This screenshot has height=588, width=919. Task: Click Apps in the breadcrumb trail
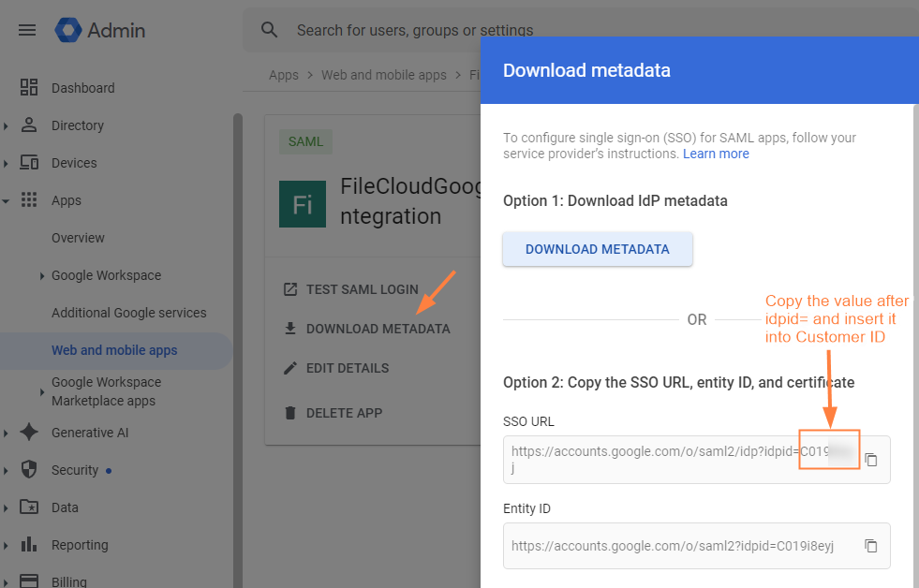click(x=284, y=75)
